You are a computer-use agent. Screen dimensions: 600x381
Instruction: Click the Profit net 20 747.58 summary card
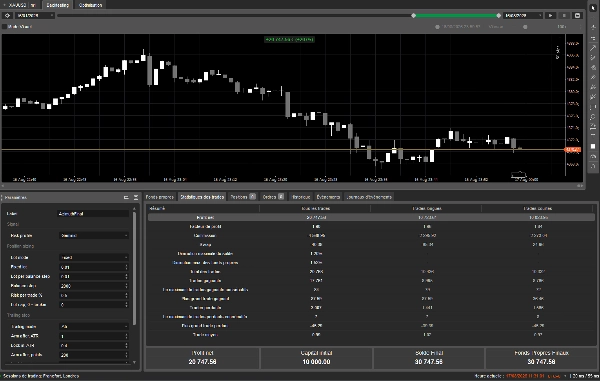tap(202, 358)
